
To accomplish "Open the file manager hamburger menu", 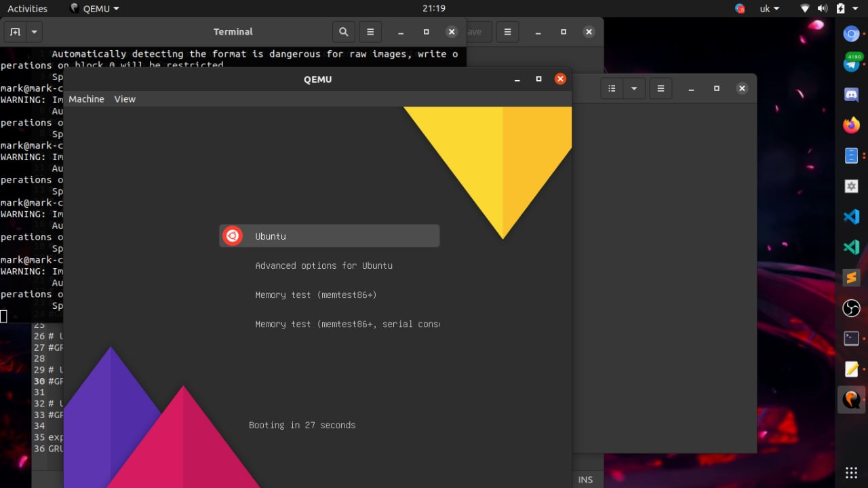I will point(660,88).
